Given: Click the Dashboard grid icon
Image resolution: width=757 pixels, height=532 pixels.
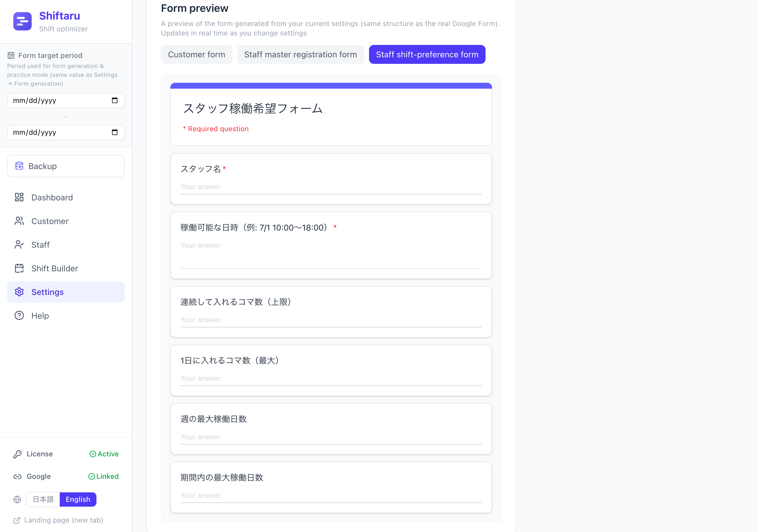Looking at the screenshot, I should 19,197.
